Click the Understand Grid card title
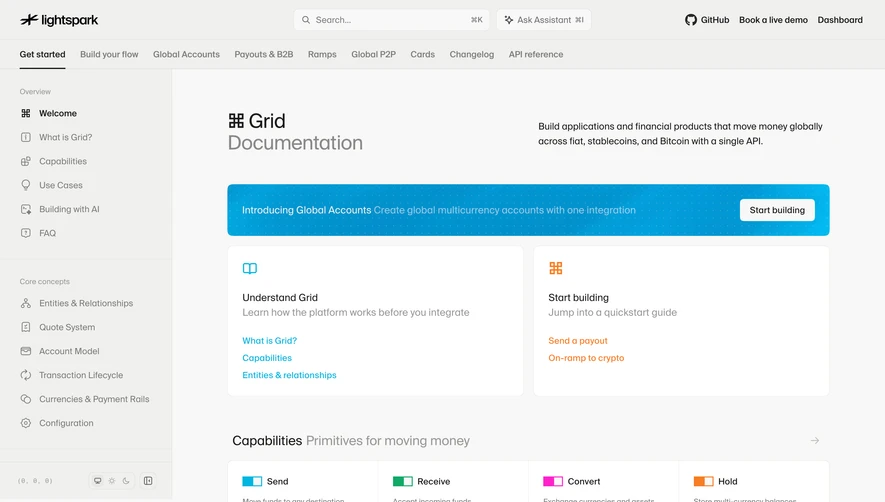The height and width of the screenshot is (502, 885). pyautogui.click(x=280, y=298)
